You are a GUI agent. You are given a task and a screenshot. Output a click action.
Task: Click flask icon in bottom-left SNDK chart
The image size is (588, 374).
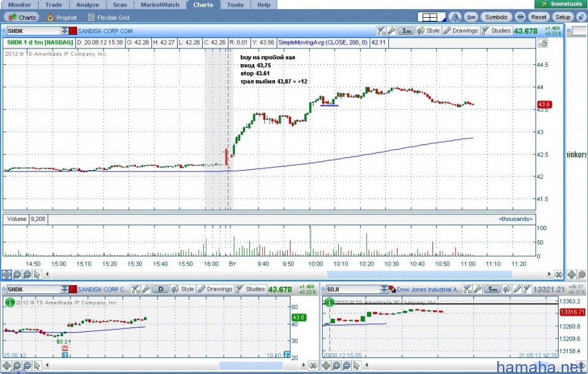[x=136, y=289]
